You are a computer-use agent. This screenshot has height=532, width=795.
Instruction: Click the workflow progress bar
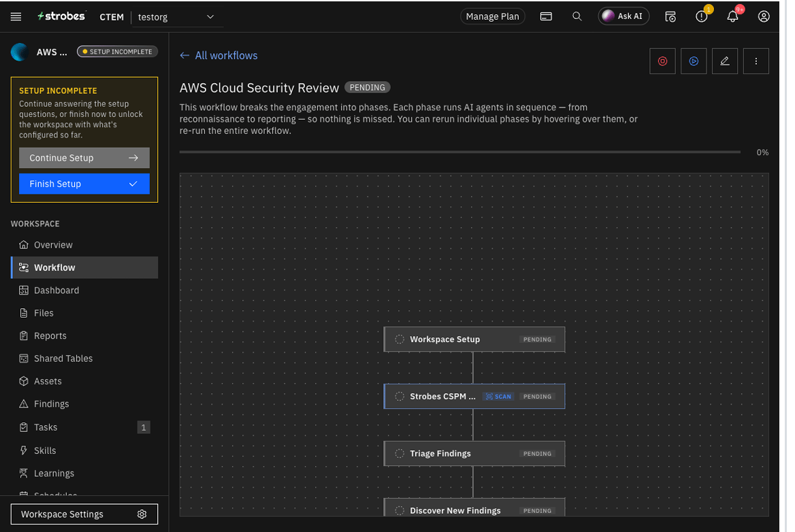click(460, 152)
